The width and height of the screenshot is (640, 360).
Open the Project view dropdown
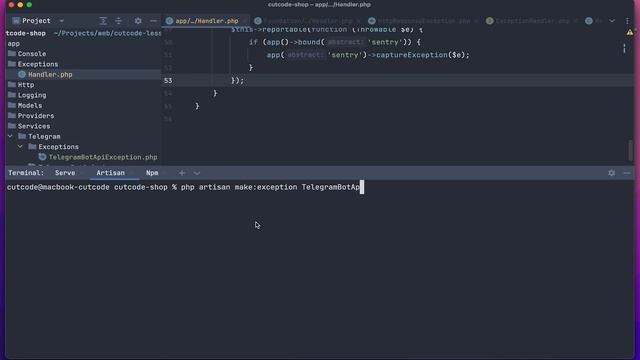tap(62, 21)
